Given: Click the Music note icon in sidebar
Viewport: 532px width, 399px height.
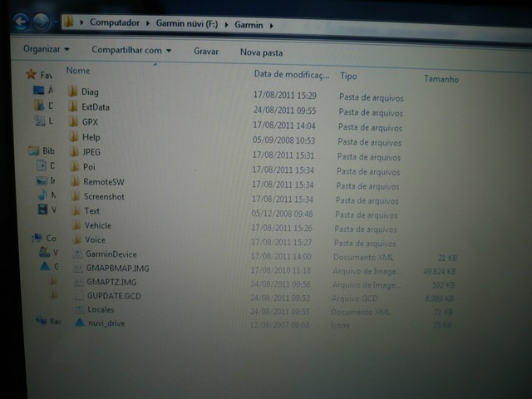Looking at the screenshot, I should pos(42,195).
